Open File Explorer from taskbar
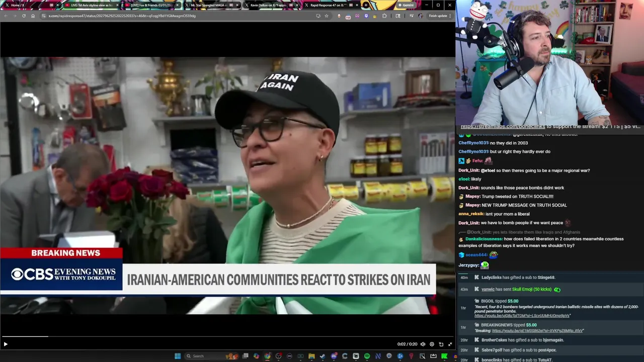Screen dimensions: 644x362 click(x=311, y=356)
